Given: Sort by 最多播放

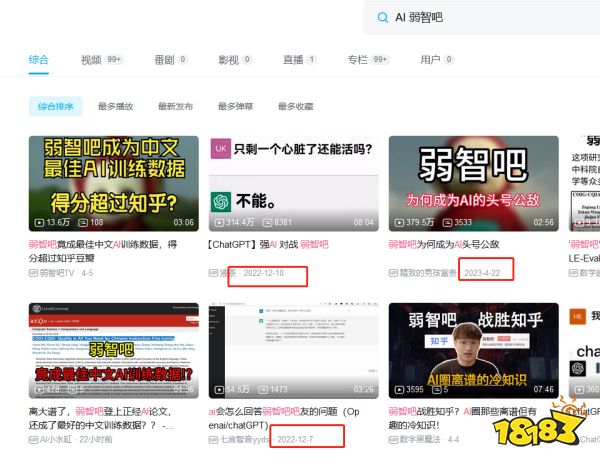Looking at the screenshot, I should (x=116, y=106).
